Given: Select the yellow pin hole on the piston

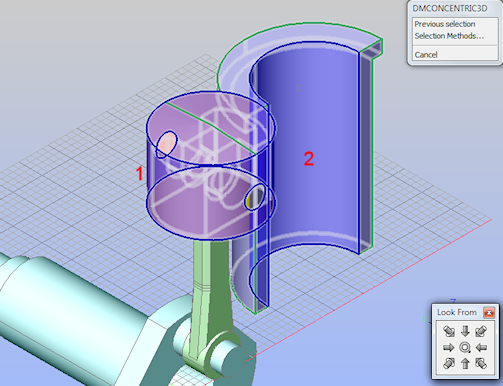Looking at the screenshot, I should click(255, 197).
